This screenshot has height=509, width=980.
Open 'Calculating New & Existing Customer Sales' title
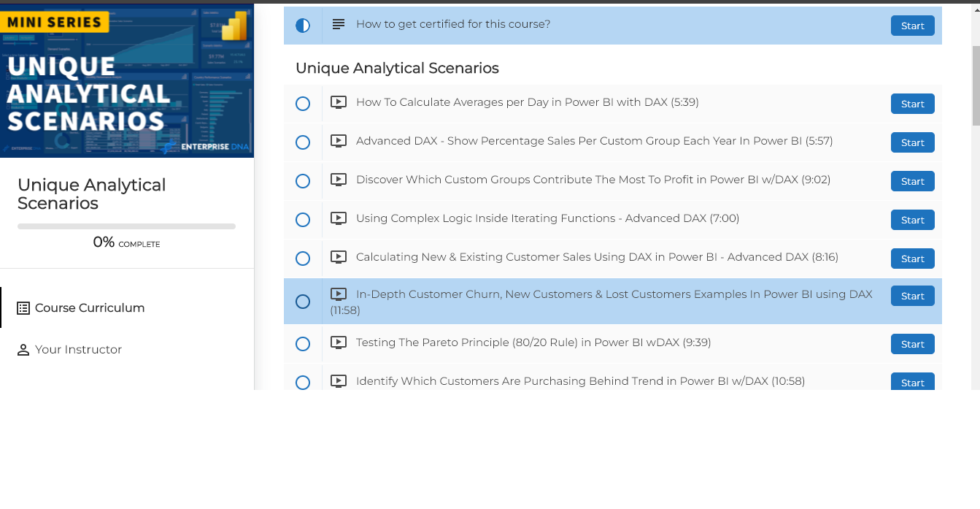coord(597,257)
